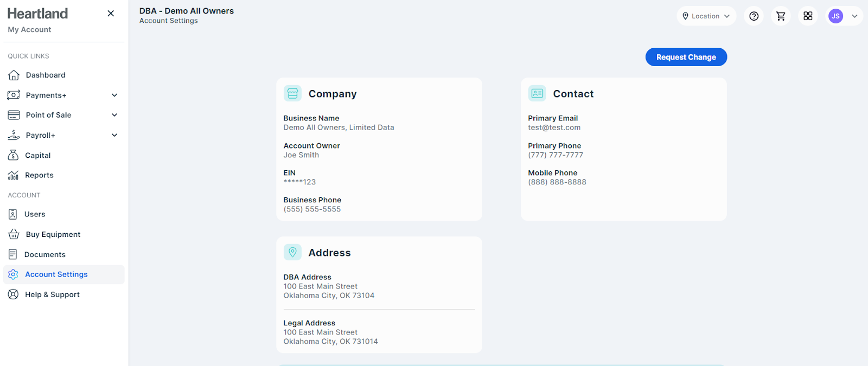Open Documents from the sidebar

point(44,255)
